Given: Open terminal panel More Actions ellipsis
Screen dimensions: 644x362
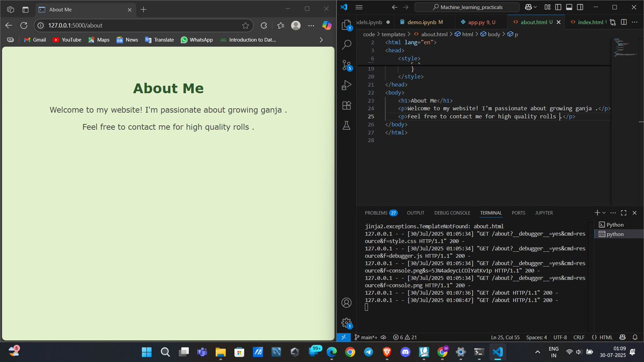Looking at the screenshot, I should pyautogui.click(x=614, y=213).
